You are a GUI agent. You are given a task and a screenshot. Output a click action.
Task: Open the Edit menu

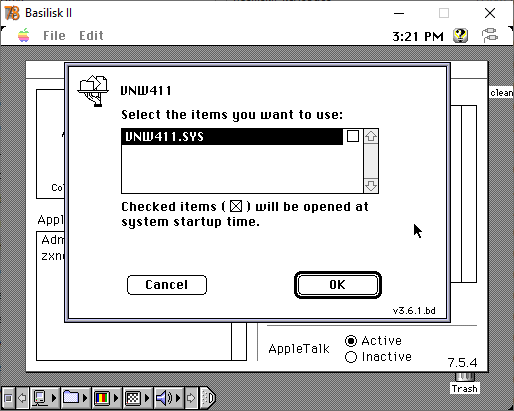point(91,35)
